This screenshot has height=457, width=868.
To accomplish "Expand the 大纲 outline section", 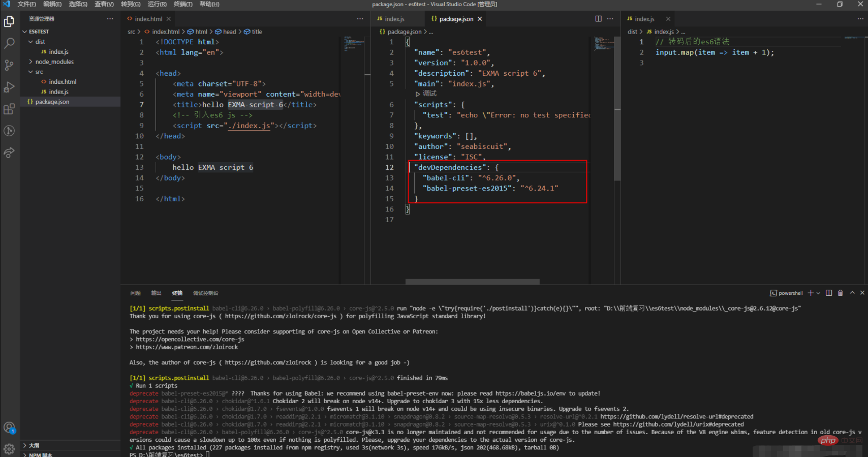I will click(x=34, y=445).
